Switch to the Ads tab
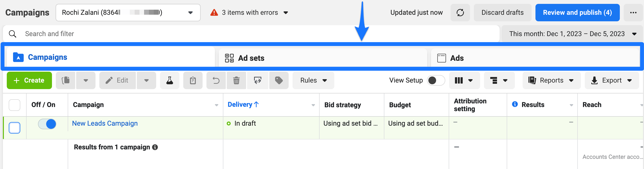The image size is (644, 169). coord(535,58)
